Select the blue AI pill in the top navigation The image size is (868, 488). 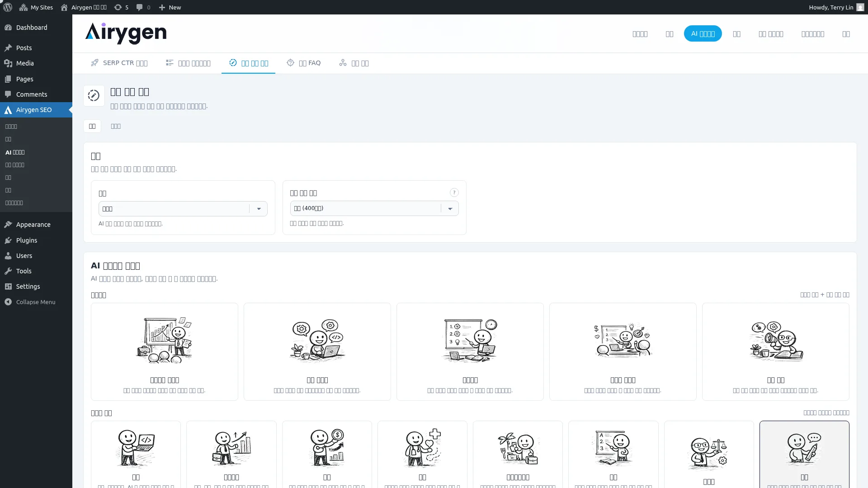[x=703, y=33]
